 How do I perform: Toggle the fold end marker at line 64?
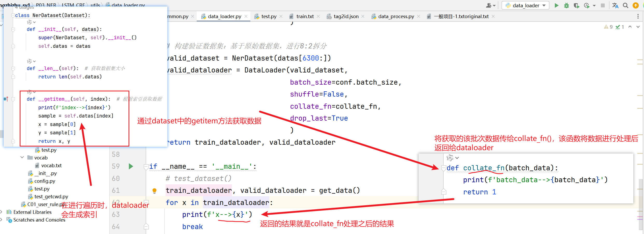pos(146,226)
